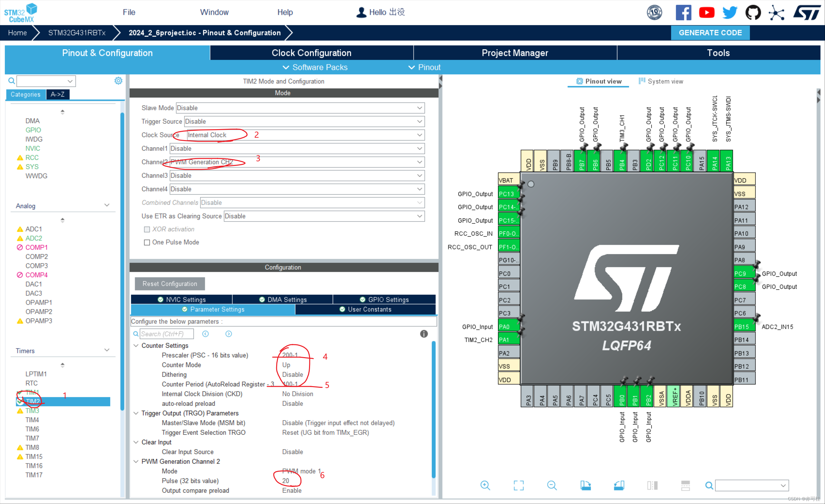Go to next parameter search result
Viewport: 825px width, 504px height.
[x=229, y=334]
